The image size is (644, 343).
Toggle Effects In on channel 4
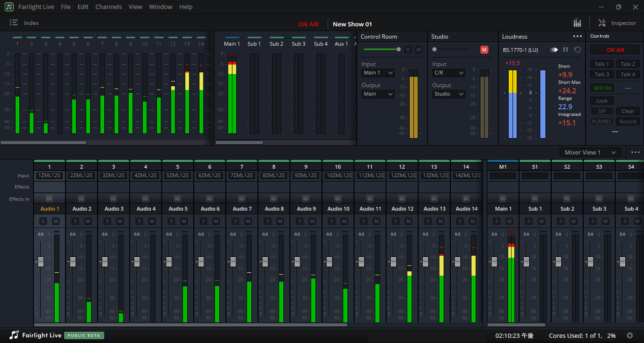point(146,199)
